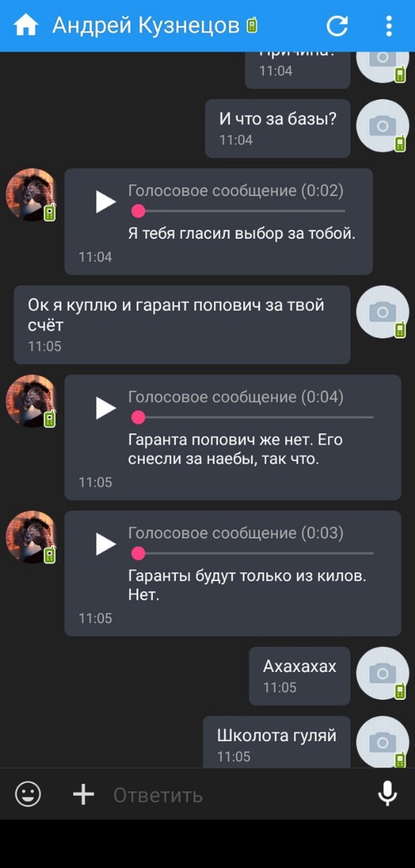This screenshot has height=868, width=415.
Task: Play the 0:02 voice message
Action: pos(105,202)
